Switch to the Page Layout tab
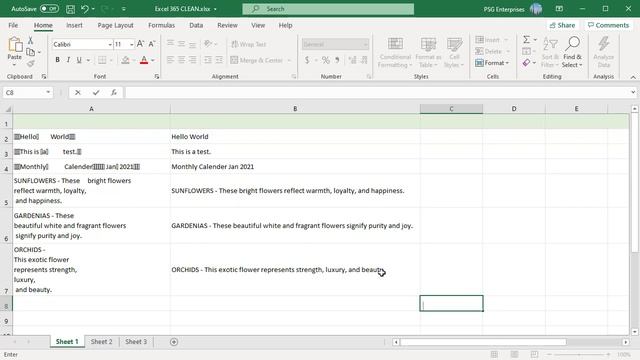Screen dimensions: 640x360 click(116, 25)
